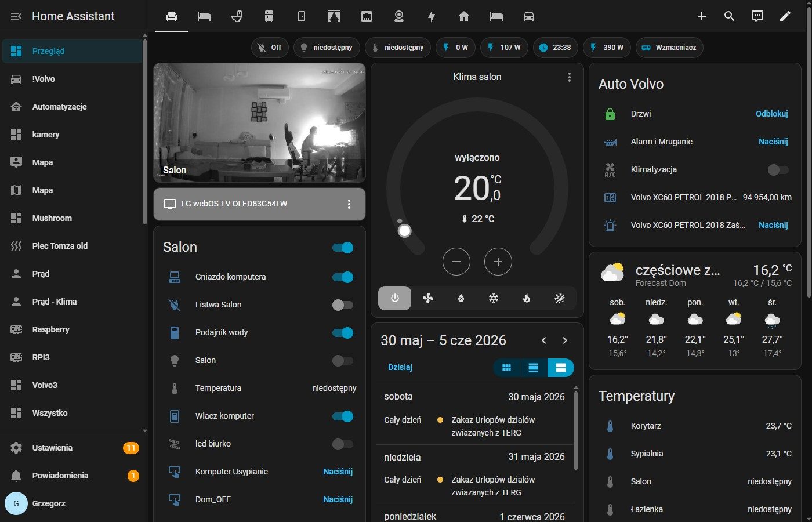Image resolution: width=812 pixels, height=522 pixels.
Task: Click the 23:38 clock badge
Action: coord(555,48)
